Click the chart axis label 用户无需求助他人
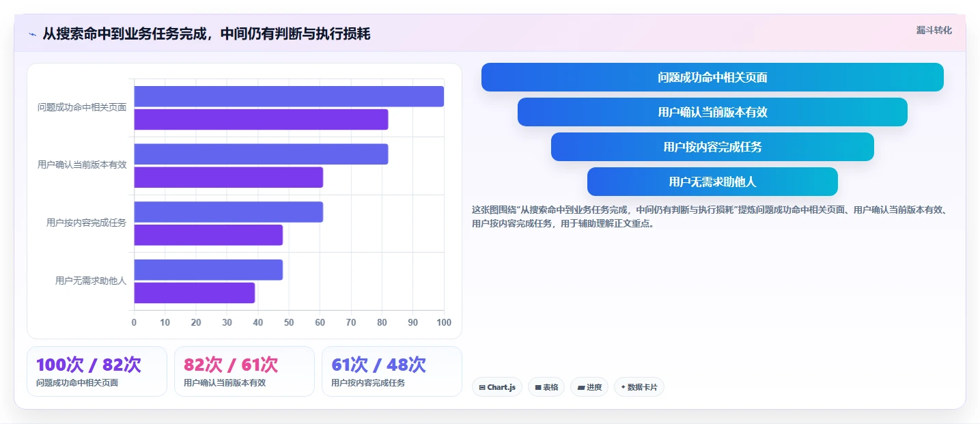The image size is (980, 424). coord(91,280)
